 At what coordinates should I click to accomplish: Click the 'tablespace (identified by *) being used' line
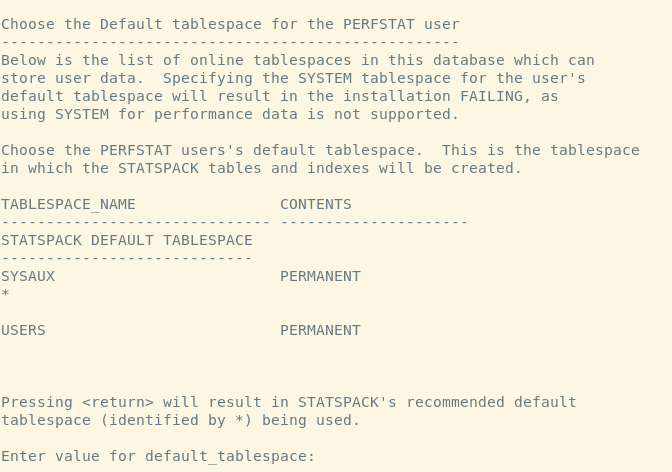click(x=180, y=420)
